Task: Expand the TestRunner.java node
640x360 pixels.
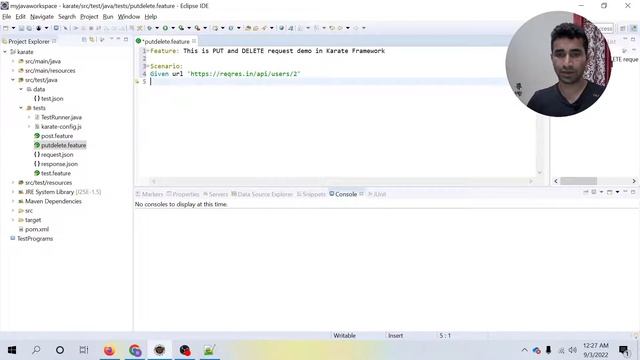Action: coord(29,117)
